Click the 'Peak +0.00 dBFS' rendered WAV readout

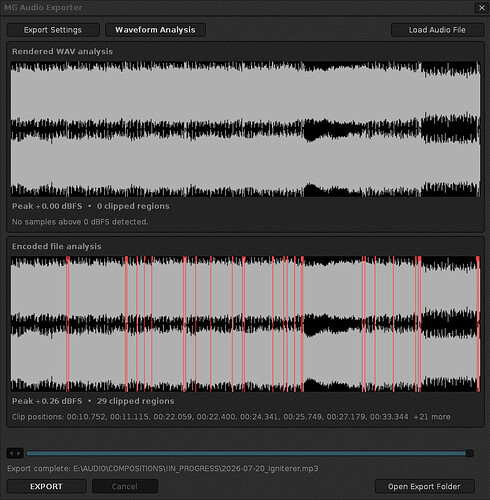pos(47,206)
